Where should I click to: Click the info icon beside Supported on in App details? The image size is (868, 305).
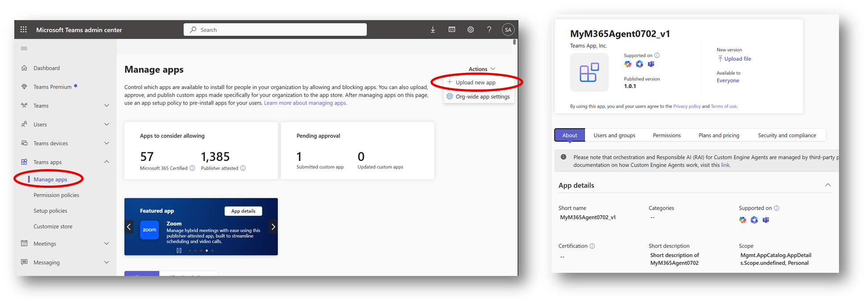776,208
